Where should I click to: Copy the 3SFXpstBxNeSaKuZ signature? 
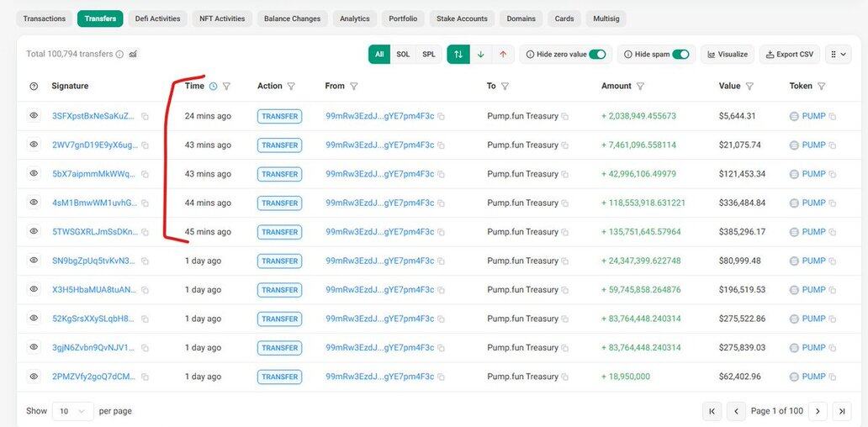click(x=145, y=117)
